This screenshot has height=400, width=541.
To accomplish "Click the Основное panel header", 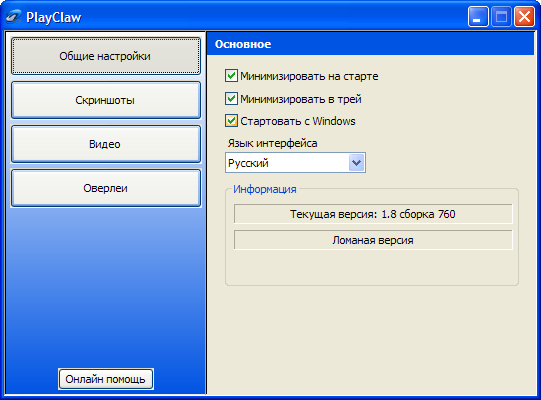I will point(370,44).
